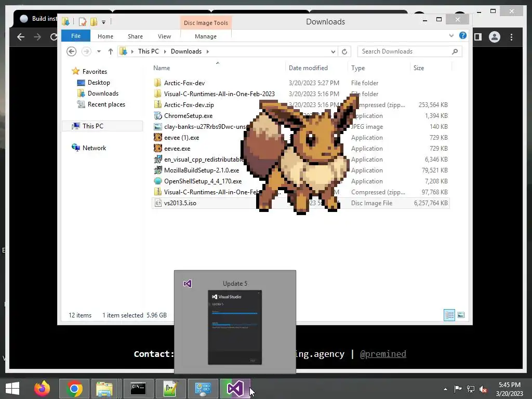
Task: Click the Properties quick access icon
Action: [x=83, y=22]
